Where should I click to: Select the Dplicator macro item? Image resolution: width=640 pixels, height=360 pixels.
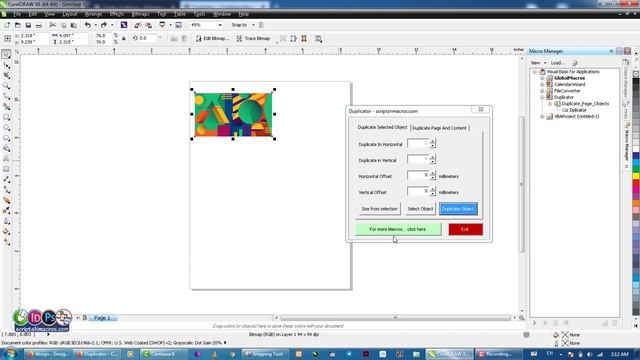(x=577, y=110)
